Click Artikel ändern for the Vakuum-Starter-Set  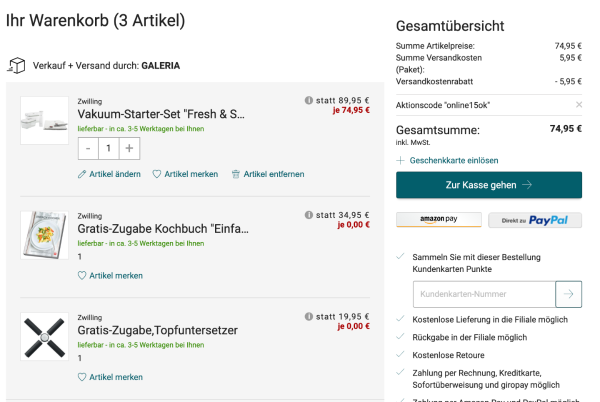pyautogui.click(x=109, y=174)
